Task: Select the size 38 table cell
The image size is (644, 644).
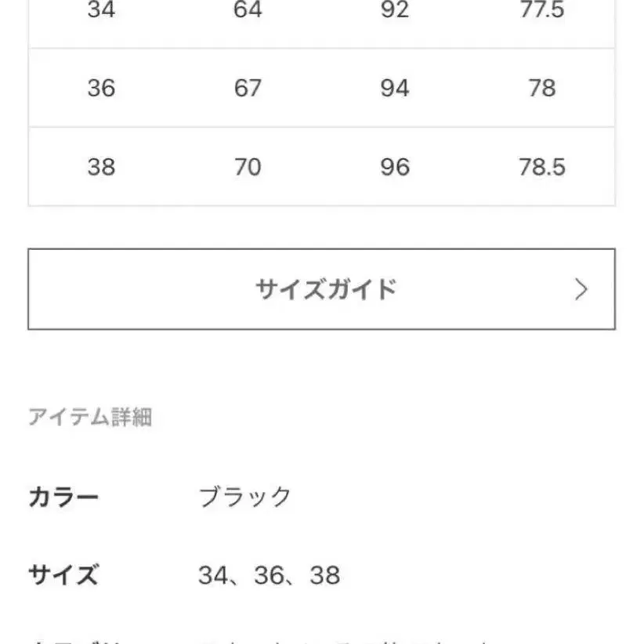Action: pos(101,167)
